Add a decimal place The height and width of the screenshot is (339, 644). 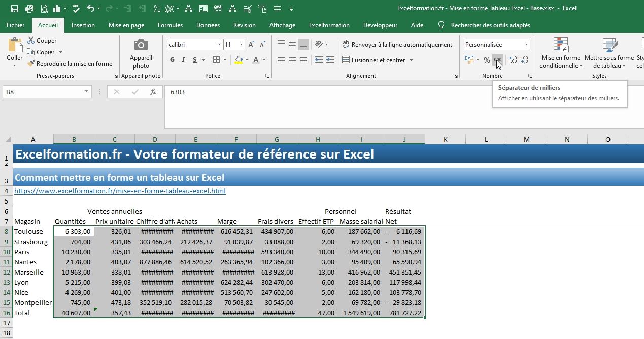[513, 60]
